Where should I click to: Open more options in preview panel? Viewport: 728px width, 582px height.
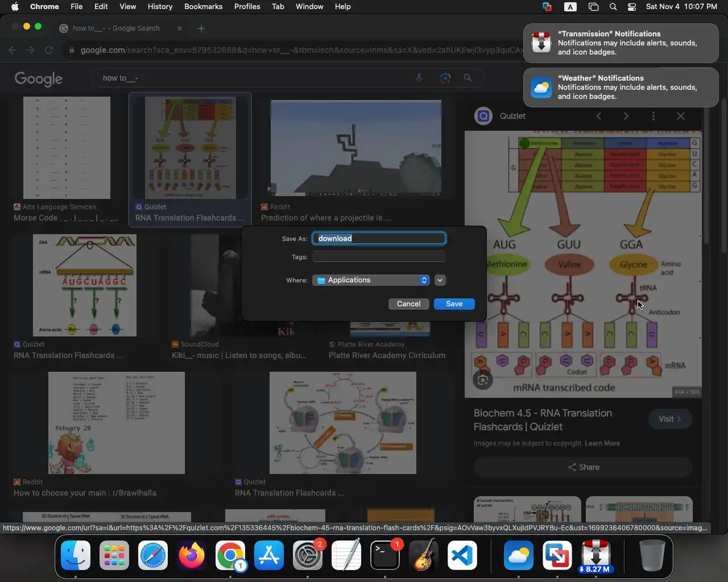coord(653,116)
